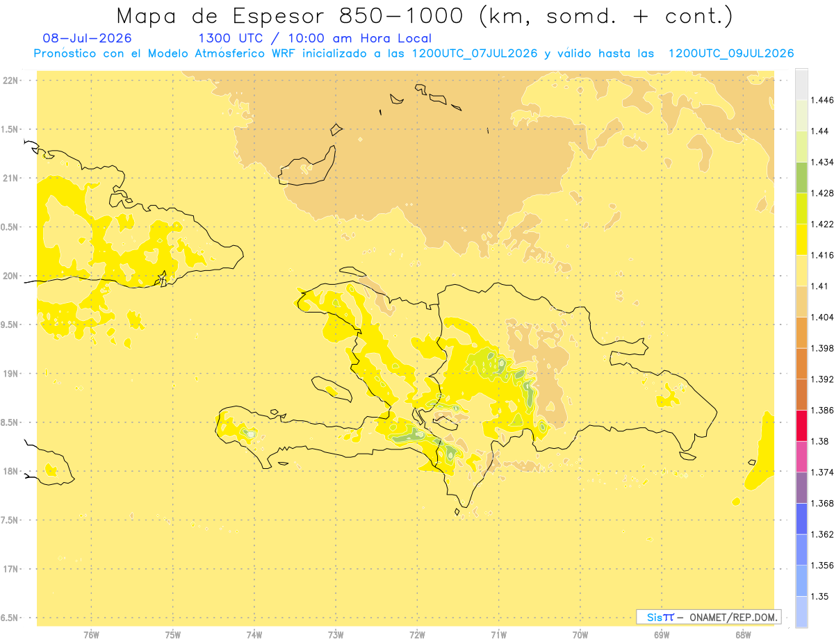The image size is (834, 644).
Task: Click the color bar value label '1.44'
Action: (x=819, y=131)
